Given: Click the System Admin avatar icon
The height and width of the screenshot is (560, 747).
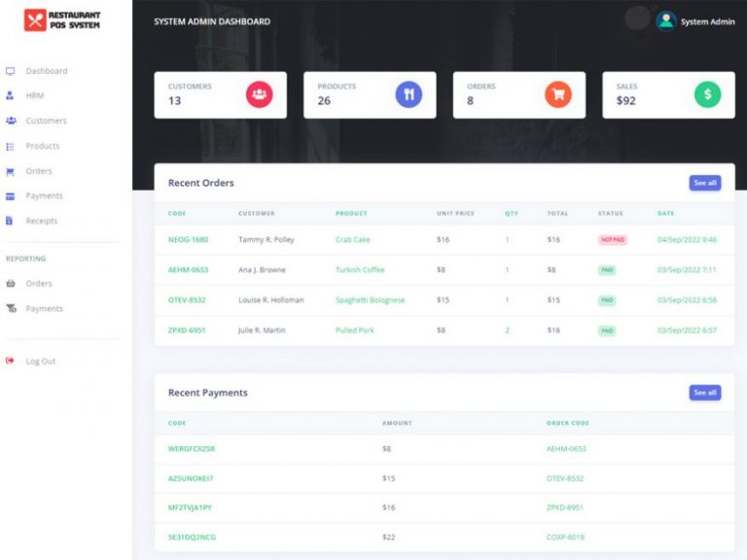Looking at the screenshot, I should (666, 21).
